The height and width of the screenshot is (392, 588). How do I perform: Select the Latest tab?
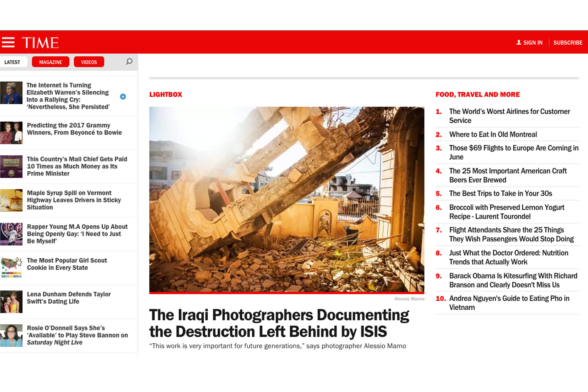click(x=12, y=62)
